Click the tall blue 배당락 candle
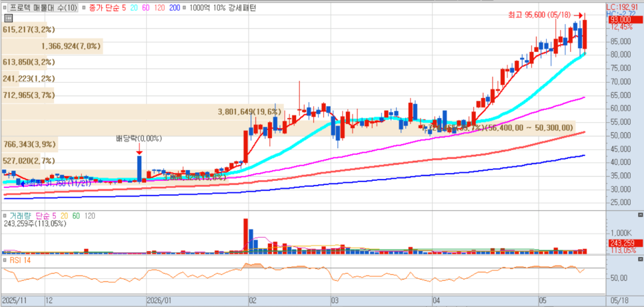Image resolution: width=644 pixels, height=307 pixels. 139,168
